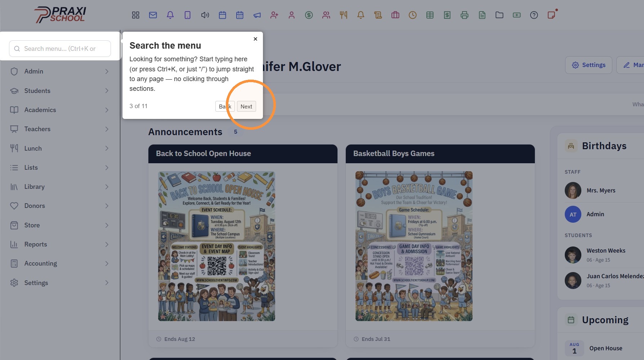This screenshot has height=360, width=644.
Task: Click the Ends Jul 31 label
Action: 376,339
